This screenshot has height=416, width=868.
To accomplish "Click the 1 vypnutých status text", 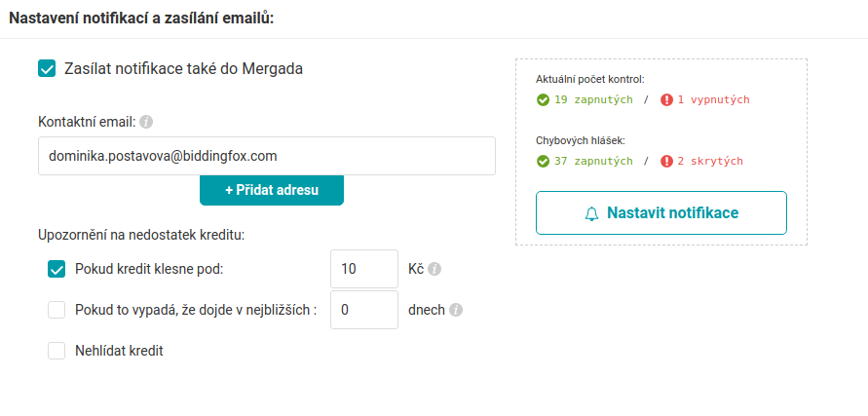I will tap(713, 100).
